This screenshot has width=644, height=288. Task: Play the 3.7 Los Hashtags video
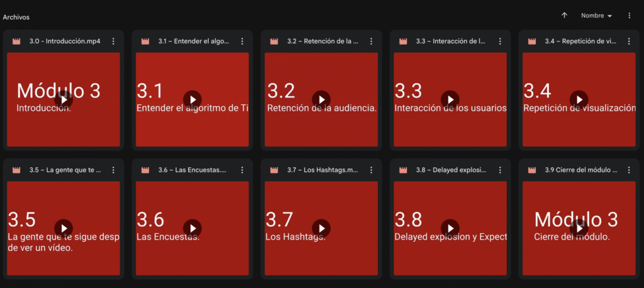coord(321,228)
